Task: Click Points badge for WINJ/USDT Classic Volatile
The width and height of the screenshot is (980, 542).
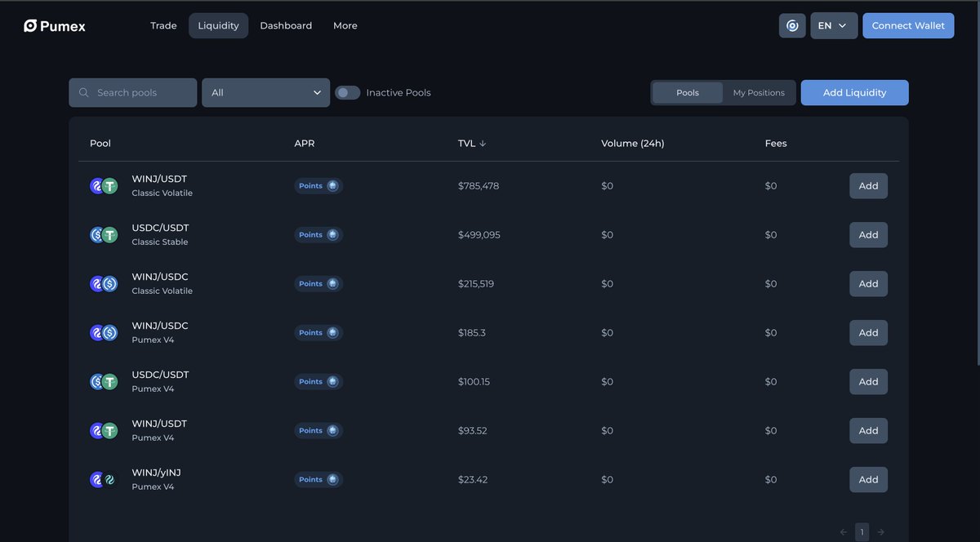Action: click(318, 186)
